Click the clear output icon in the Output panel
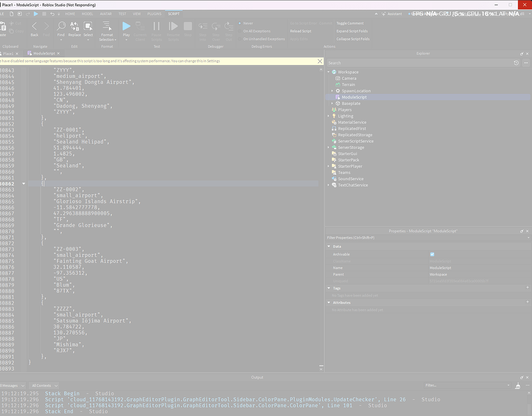 (517, 385)
